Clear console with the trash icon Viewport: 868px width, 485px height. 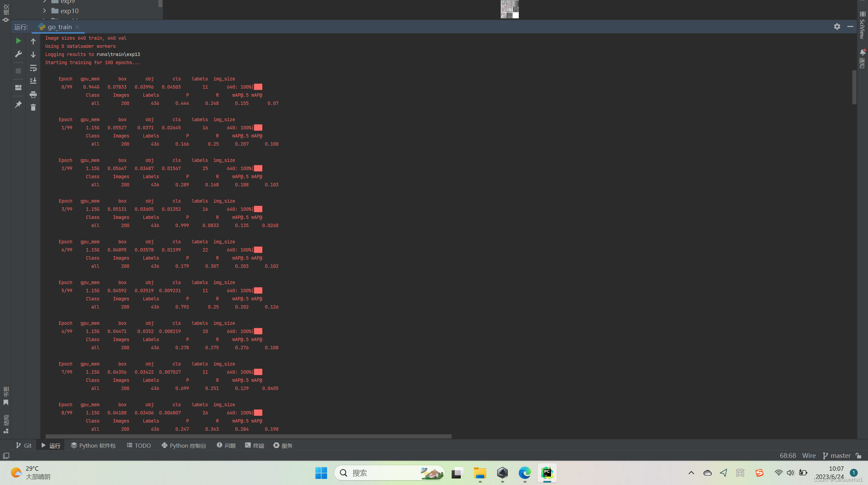33,108
